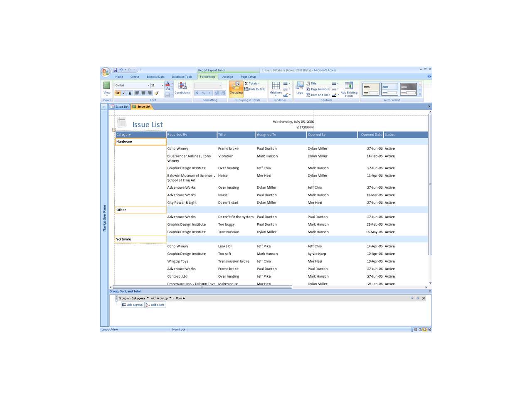Toggle bold formatting
Viewport: 532px width, 399px height.
(118, 92)
